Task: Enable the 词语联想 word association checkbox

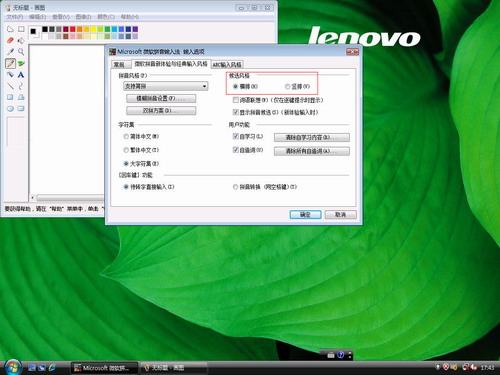Action: coord(236,100)
